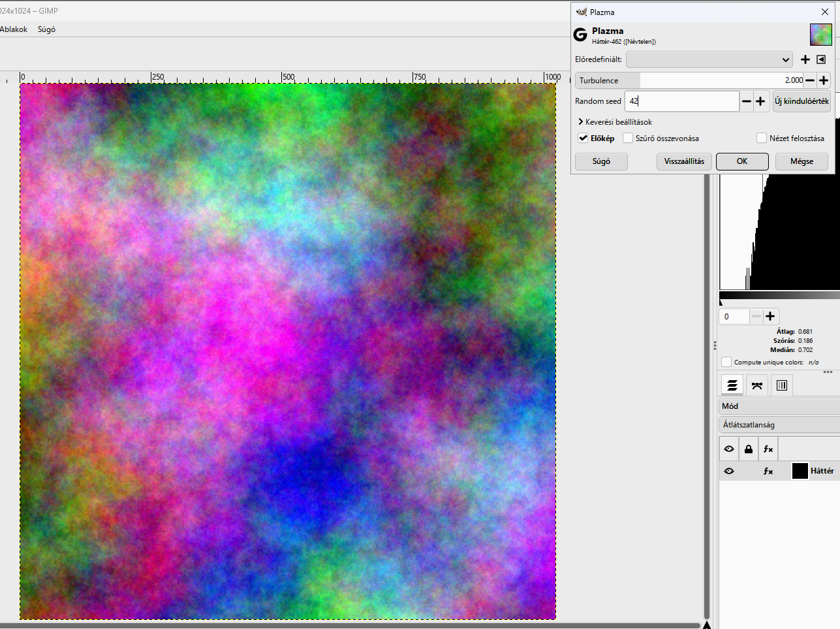
Task: Click the GEGL logo in Plazma dialog
Action: (580, 35)
